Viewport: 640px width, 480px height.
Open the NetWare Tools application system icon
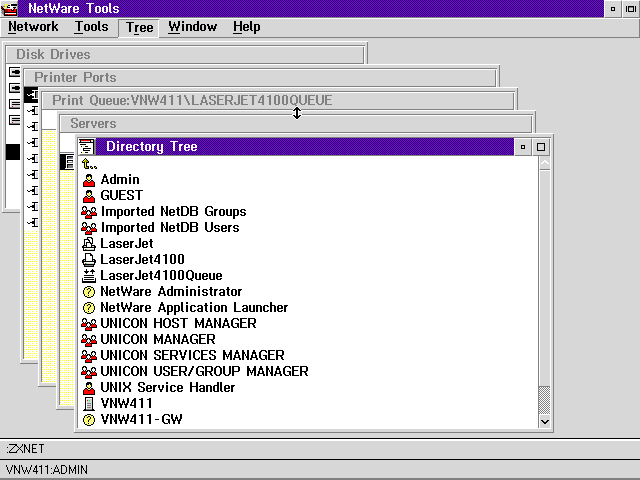(9, 9)
